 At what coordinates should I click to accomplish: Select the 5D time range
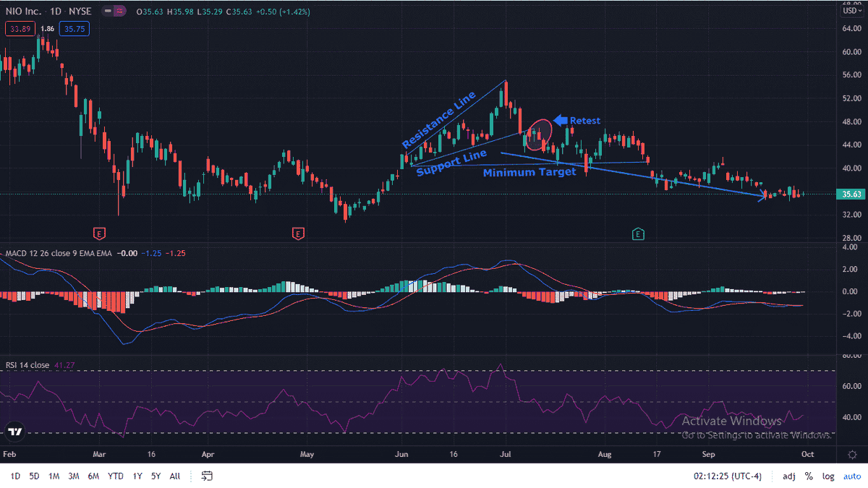click(x=34, y=476)
